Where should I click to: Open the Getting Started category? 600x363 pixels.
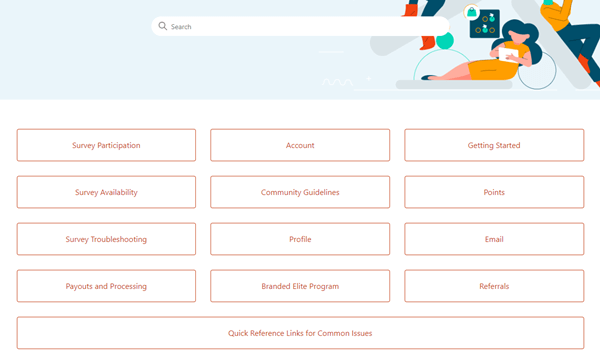(x=494, y=145)
